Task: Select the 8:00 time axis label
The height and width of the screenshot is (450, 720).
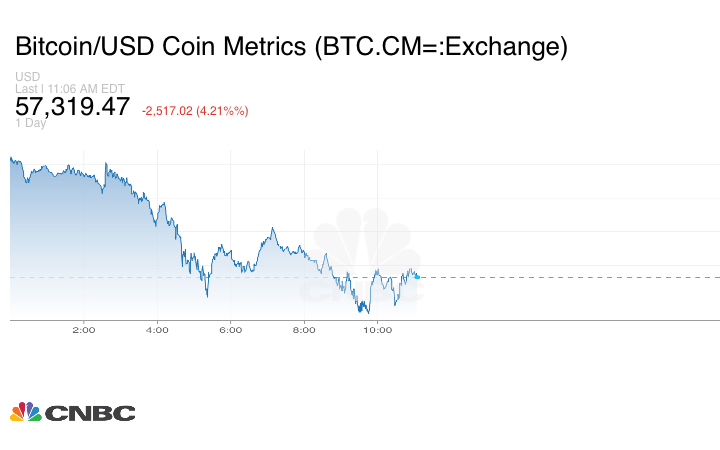Action: (304, 330)
